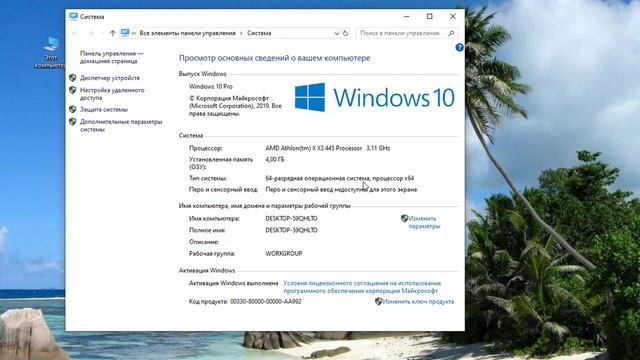Click the back navigation arrow

[75, 33]
